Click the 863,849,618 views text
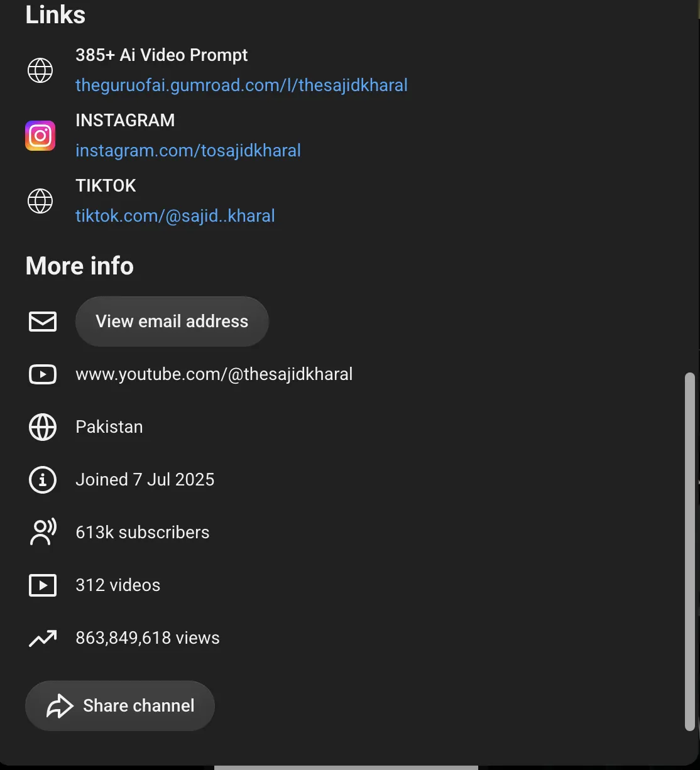Image resolution: width=700 pixels, height=770 pixels. click(148, 638)
